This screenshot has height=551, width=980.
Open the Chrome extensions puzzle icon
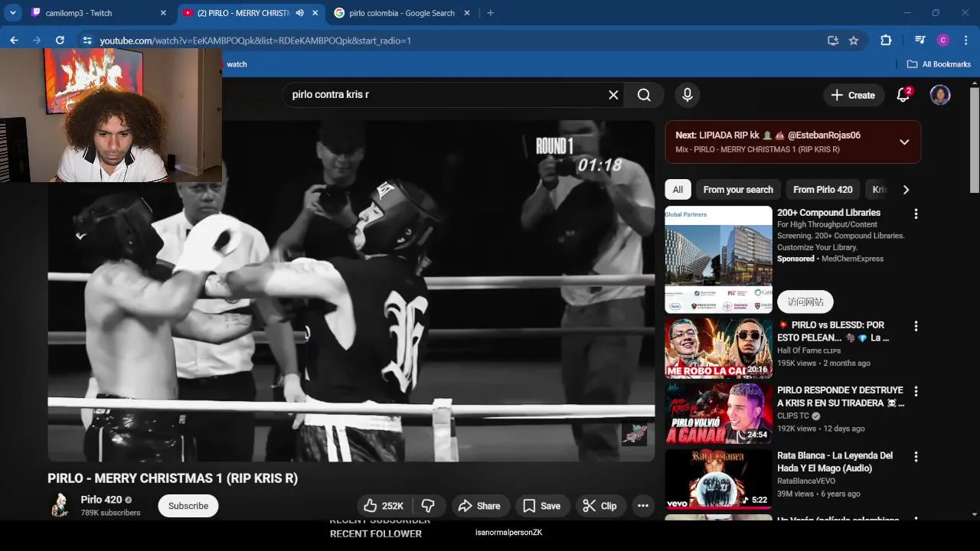coord(886,41)
